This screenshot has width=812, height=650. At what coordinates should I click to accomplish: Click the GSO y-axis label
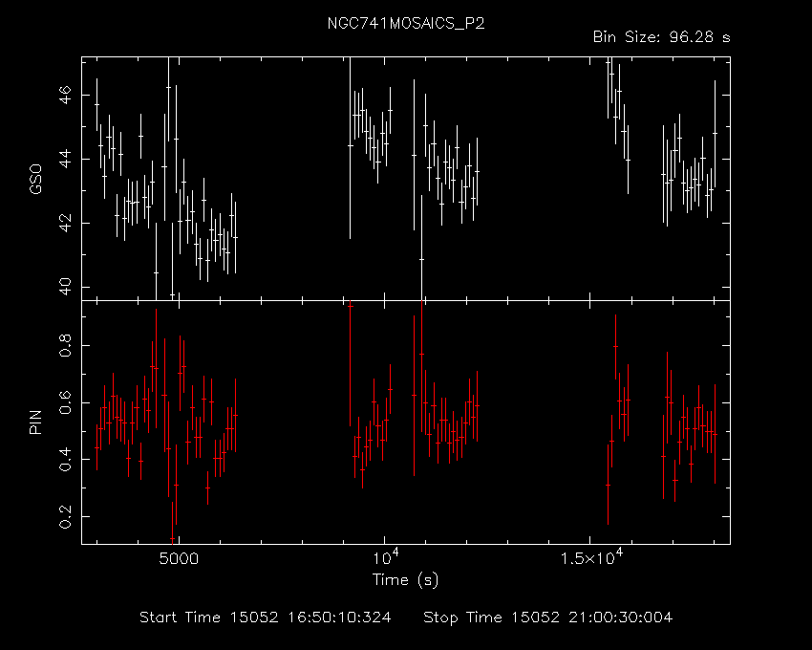point(35,179)
